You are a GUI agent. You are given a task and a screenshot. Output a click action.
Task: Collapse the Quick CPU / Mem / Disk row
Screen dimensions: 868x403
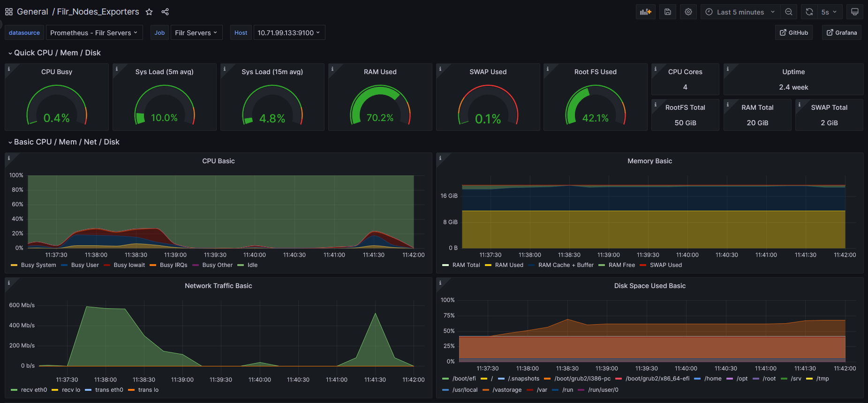point(57,53)
